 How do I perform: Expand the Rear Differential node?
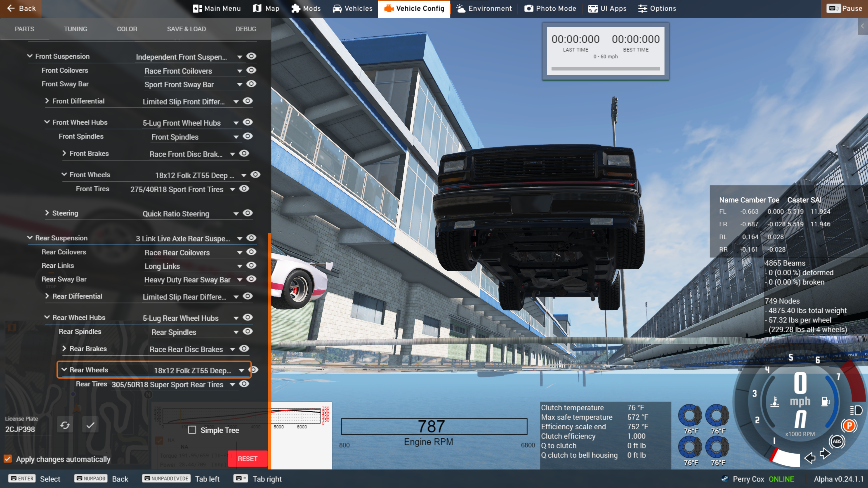pyautogui.click(x=47, y=296)
